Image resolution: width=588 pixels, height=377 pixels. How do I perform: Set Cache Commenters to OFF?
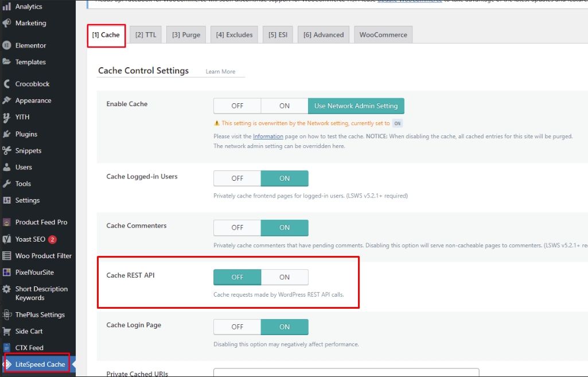tap(237, 228)
